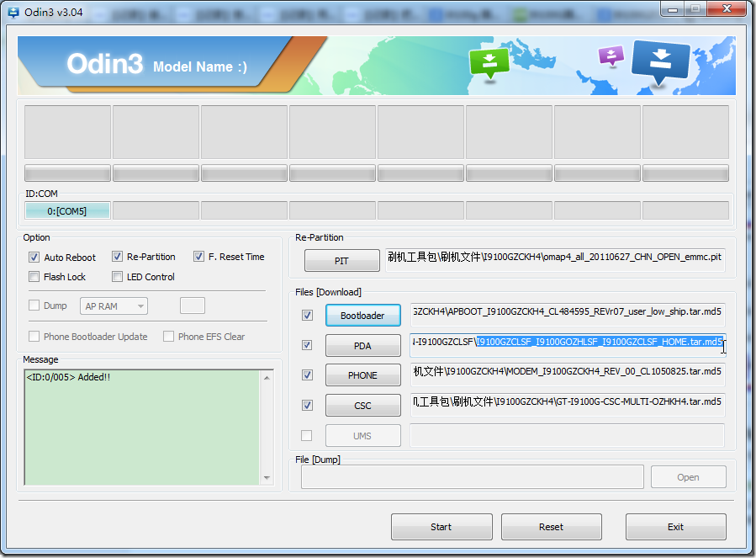Uncheck the Bootloader file checkbox

[307, 316]
